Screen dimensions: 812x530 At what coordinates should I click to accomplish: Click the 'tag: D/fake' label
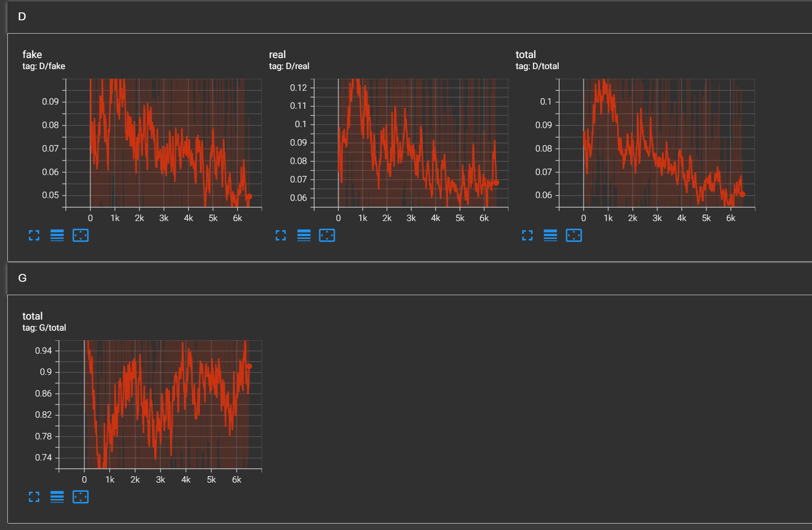[x=44, y=66]
